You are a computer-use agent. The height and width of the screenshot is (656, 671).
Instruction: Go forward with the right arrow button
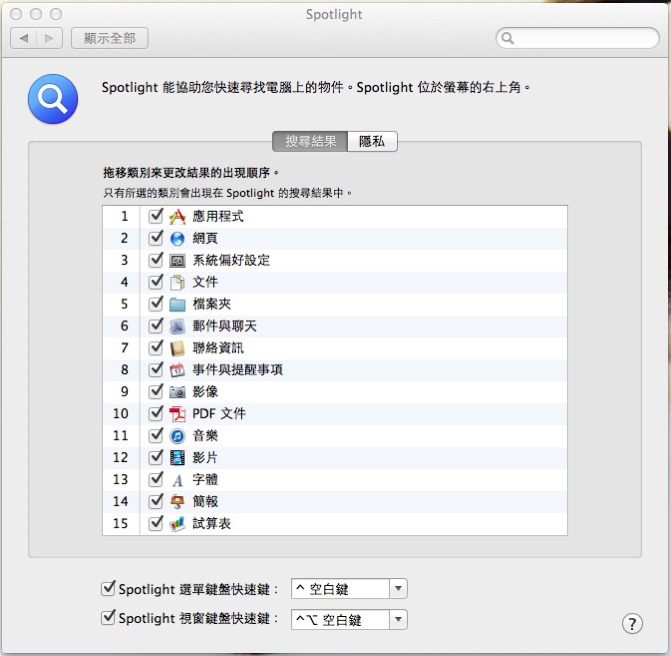[50, 38]
